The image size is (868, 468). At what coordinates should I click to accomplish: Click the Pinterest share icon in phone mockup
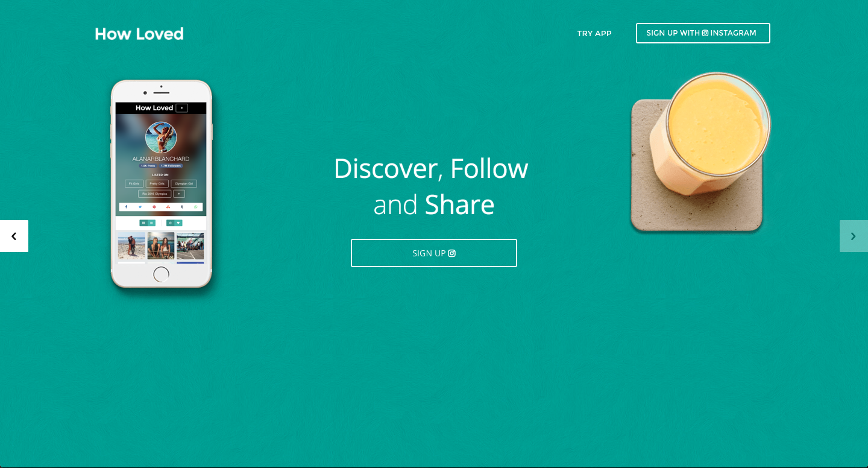154,207
